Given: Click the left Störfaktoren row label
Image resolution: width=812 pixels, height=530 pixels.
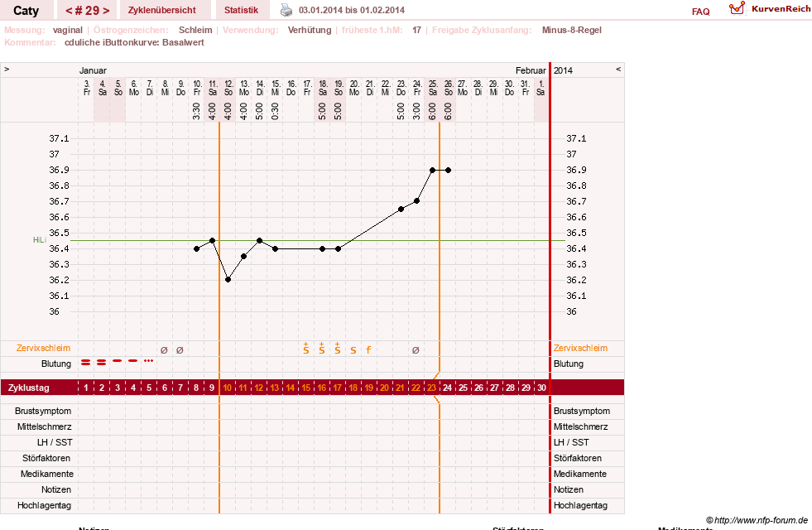Looking at the screenshot, I should coord(46,458).
